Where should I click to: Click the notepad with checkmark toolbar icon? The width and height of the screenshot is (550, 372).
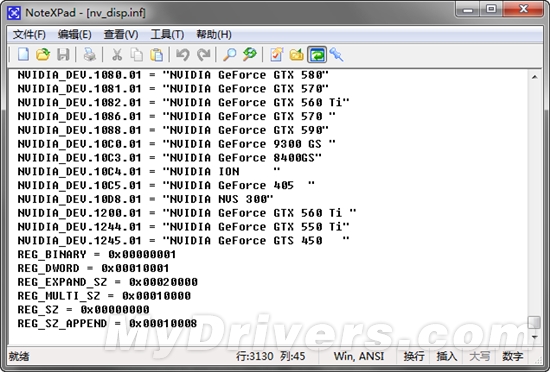pyautogui.click(x=276, y=55)
